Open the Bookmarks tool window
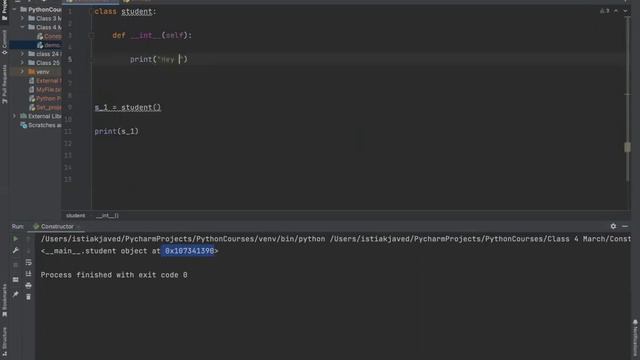 [x=4, y=300]
